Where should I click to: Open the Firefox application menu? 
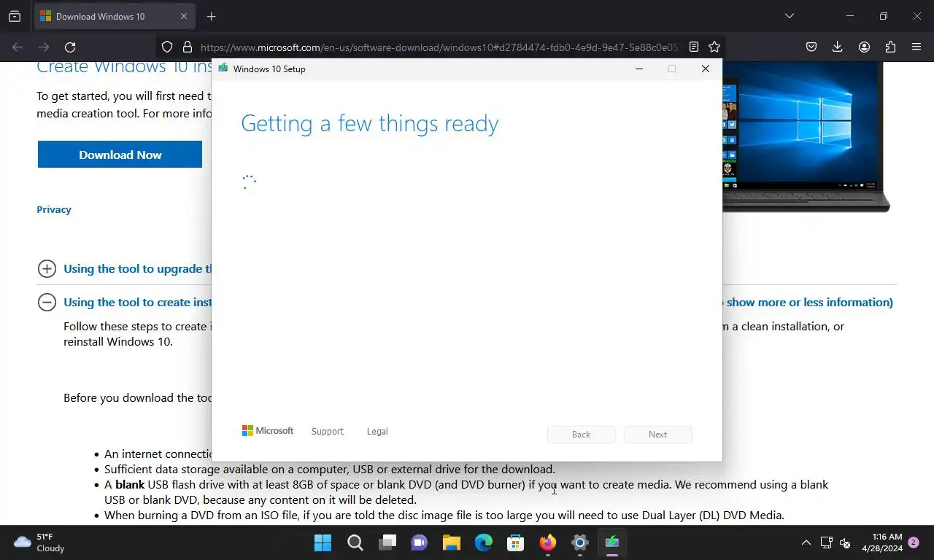point(916,47)
